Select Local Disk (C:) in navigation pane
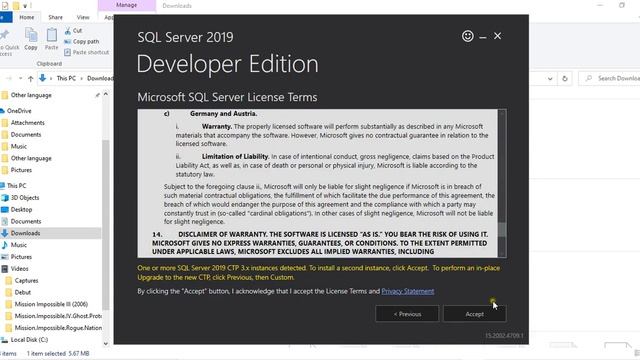 [29, 340]
